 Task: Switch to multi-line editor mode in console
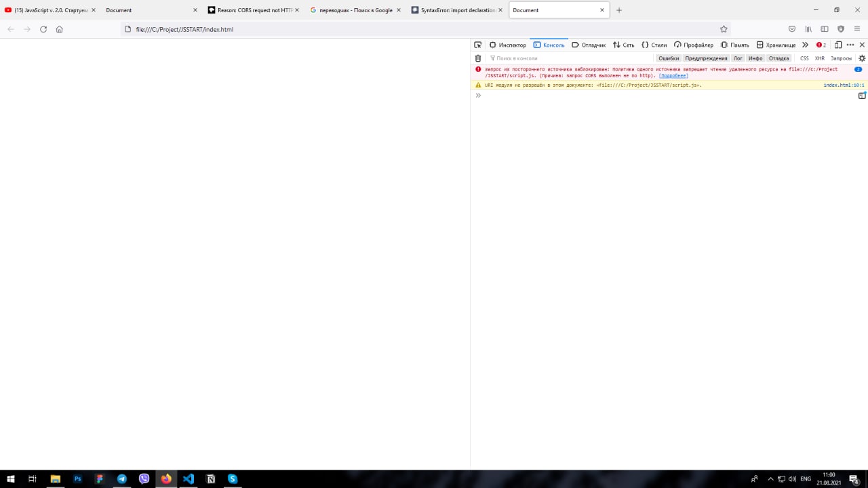(x=862, y=96)
